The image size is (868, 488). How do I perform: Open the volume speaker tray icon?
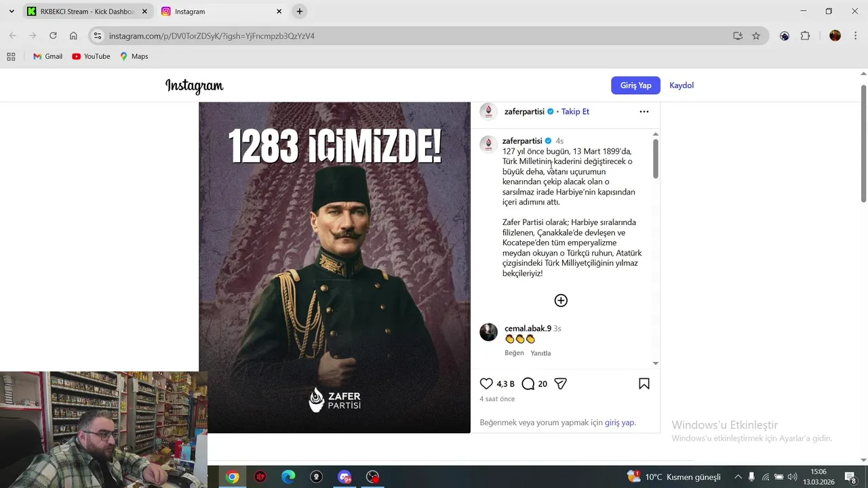[792, 477]
